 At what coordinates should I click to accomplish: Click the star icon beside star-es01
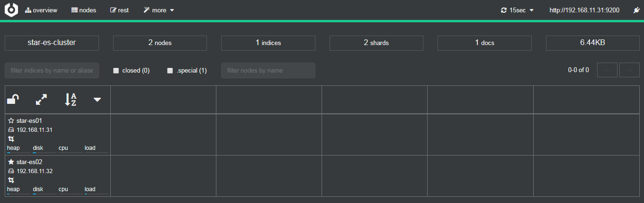click(x=11, y=121)
